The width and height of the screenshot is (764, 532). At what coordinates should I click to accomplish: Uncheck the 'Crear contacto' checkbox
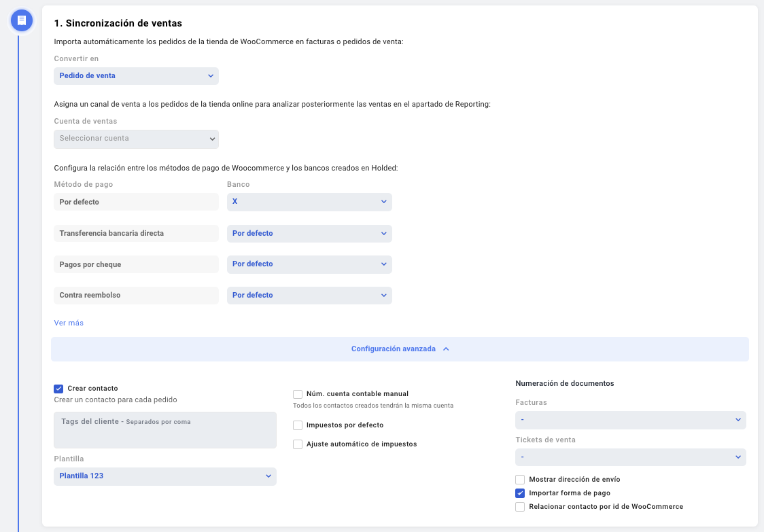click(x=58, y=389)
